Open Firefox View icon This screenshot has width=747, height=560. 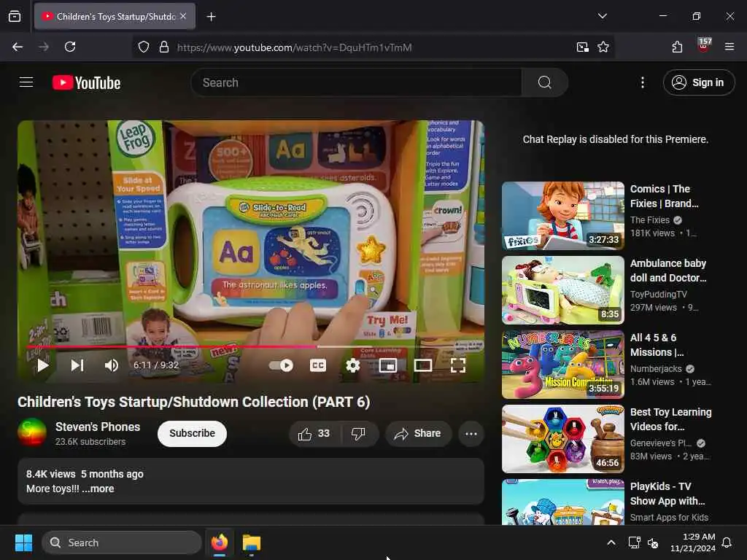pyautogui.click(x=15, y=16)
